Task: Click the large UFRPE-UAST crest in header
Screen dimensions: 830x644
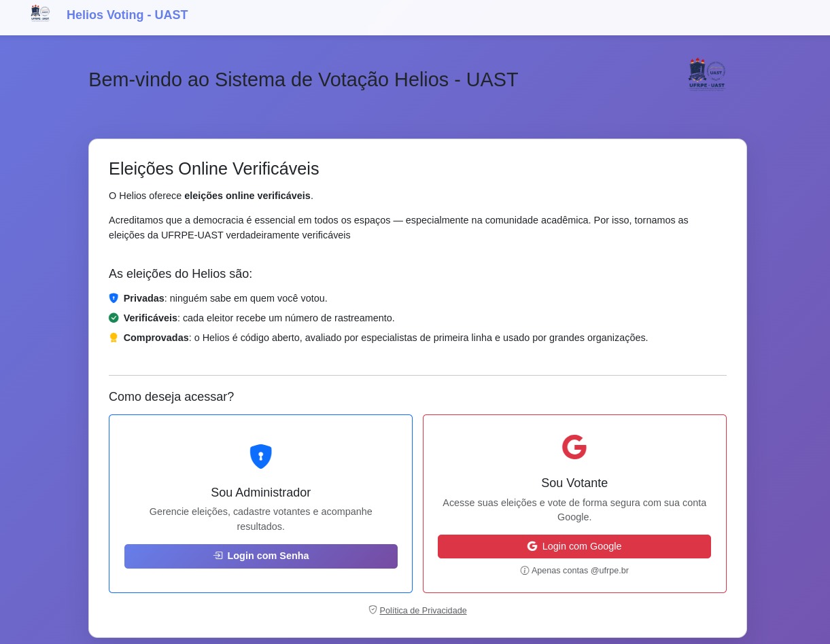Action: tap(706, 74)
